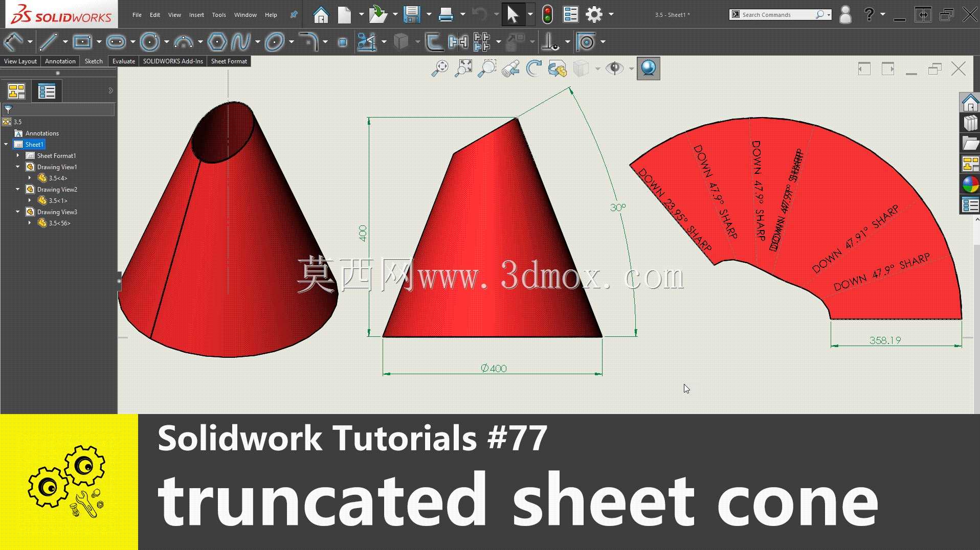Click the Zoom to Fit icon
Viewport: 980px width, 550px height.
(440, 68)
